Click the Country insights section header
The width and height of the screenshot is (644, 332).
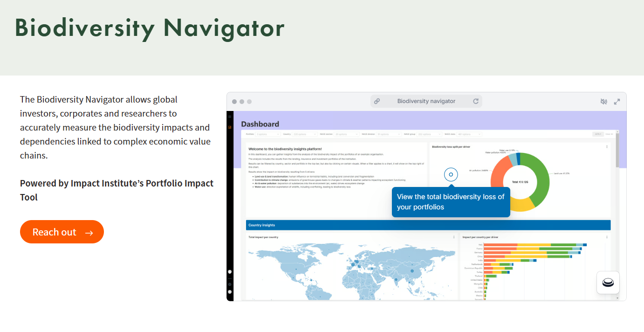(x=428, y=225)
